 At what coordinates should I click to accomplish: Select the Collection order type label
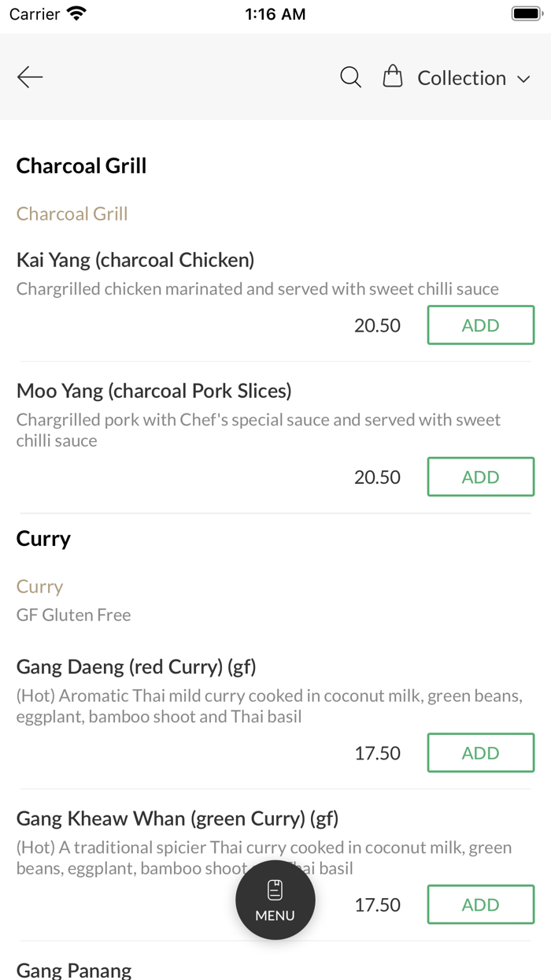pyautogui.click(x=461, y=78)
